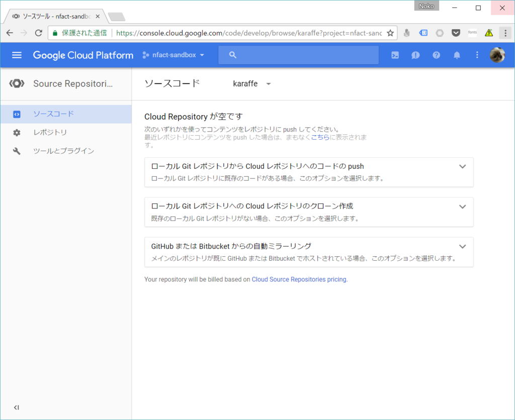The height and width of the screenshot is (420, 515).
Task: Select ツールとプラグイン in the sidebar
Action: [x=66, y=151]
